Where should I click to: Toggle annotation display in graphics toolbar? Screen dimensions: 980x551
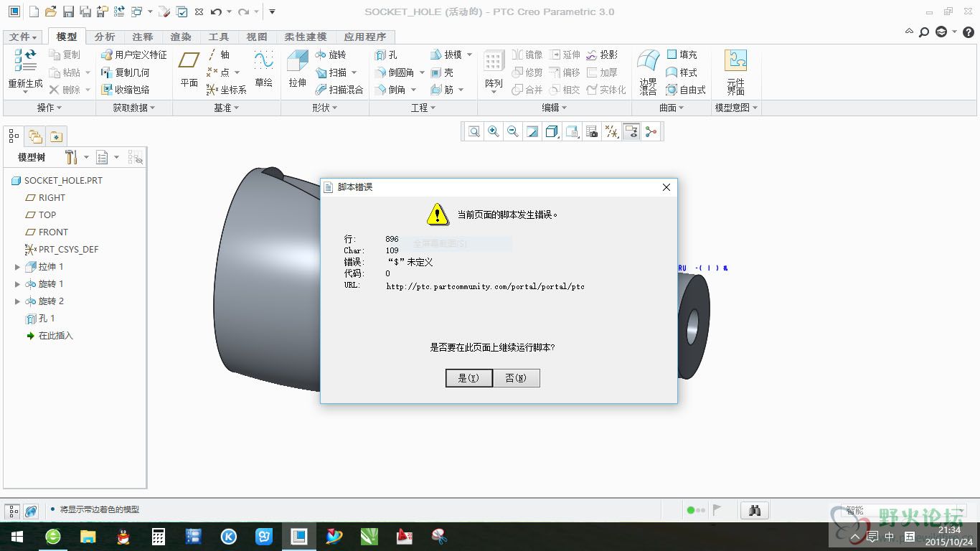pyautogui.click(x=631, y=131)
